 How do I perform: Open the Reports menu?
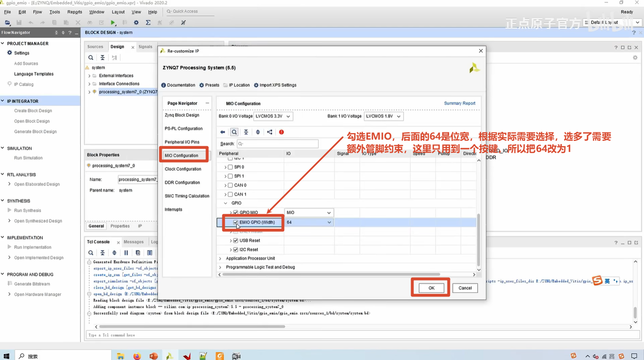coord(75,12)
